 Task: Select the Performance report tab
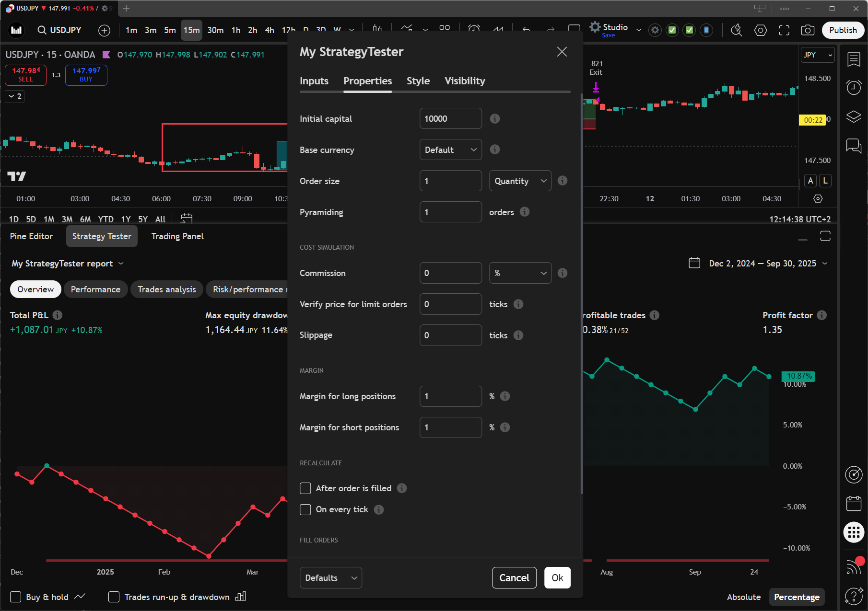tap(95, 289)
